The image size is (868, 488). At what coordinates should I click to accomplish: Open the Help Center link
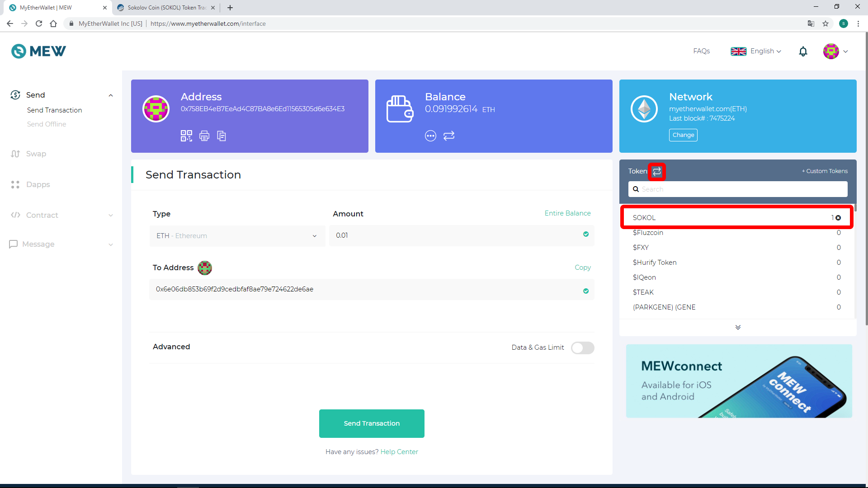click(x=399, y=452)
